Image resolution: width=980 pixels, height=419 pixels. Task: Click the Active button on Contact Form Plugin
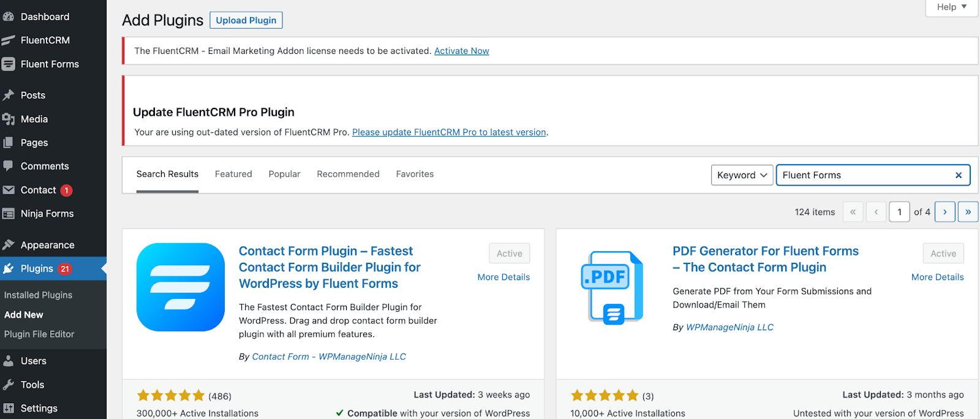click(x=510, y=254)
